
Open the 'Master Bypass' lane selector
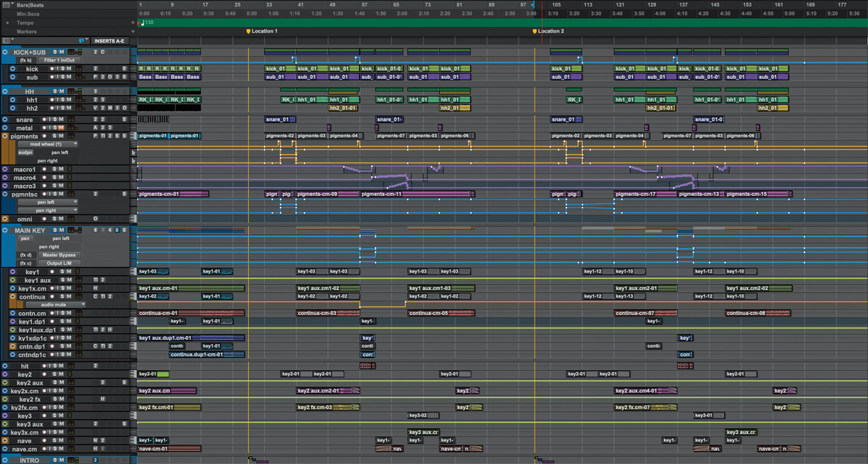(x=59, y=255)
